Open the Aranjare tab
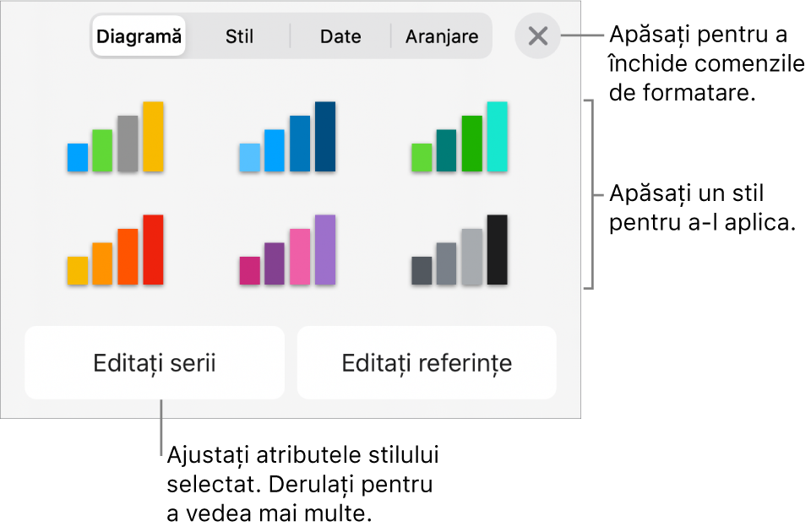This screenshot has height=532, width=811. (x=442, y=36)
